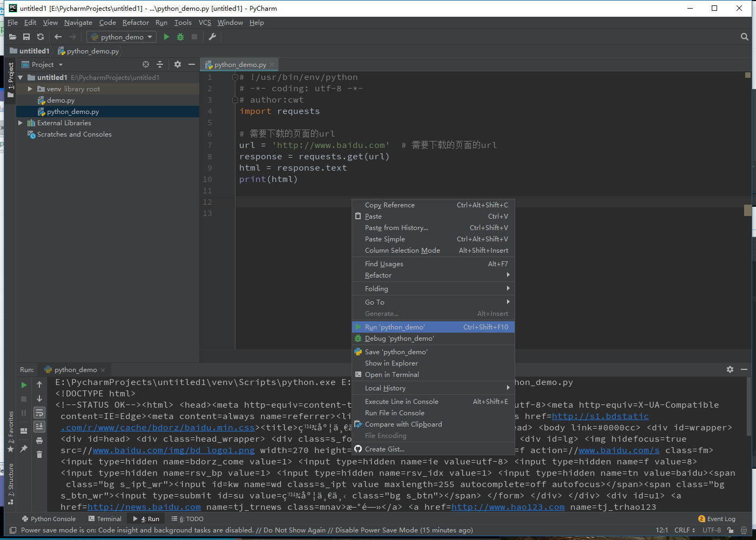This screenshot has width=756, height=540.
Task: Choose Debug 'python_demo' in context menu
Action: 433,339
